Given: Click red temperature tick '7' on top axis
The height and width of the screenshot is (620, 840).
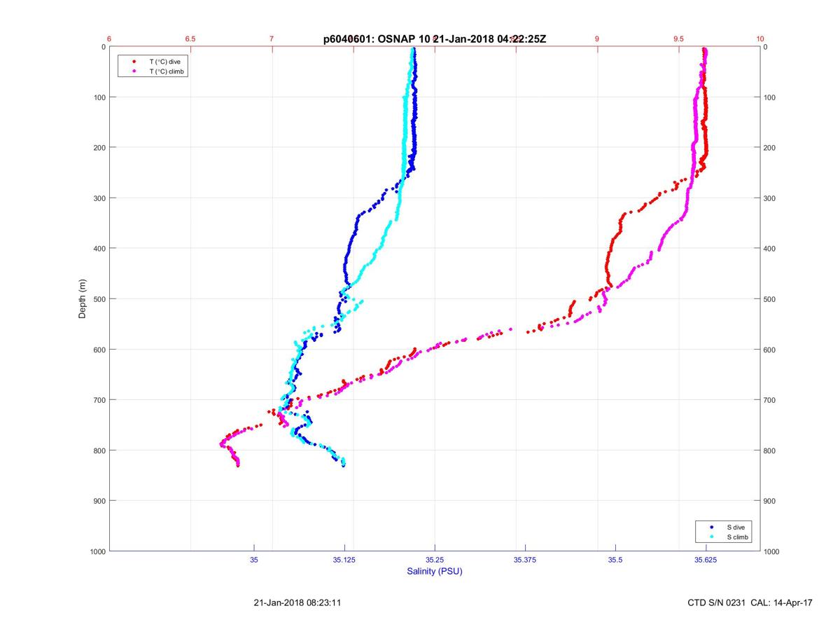Looking at the screenshot, I should point(272,39).
